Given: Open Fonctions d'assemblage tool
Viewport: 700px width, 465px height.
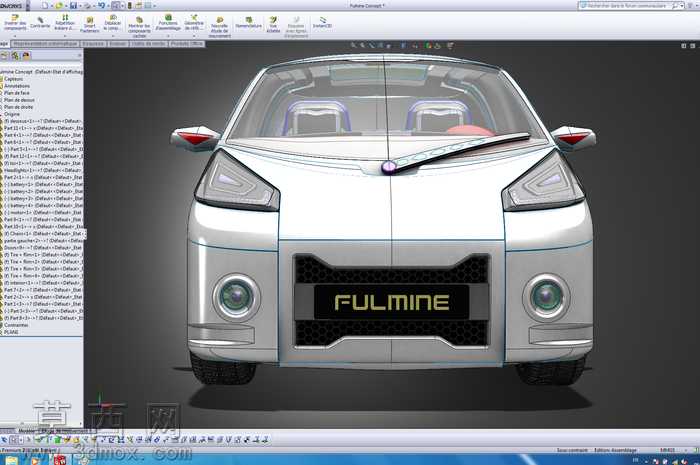Looking at the screenshot, I should (168, 22).
